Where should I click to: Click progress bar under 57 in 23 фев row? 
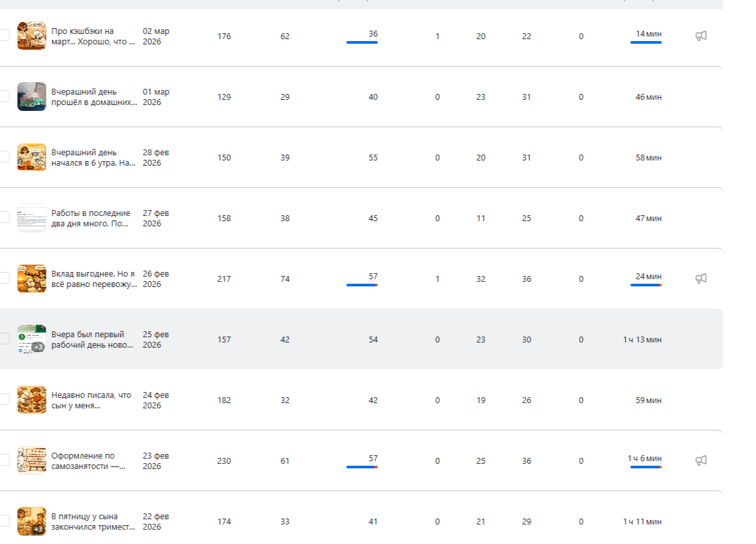362,467
